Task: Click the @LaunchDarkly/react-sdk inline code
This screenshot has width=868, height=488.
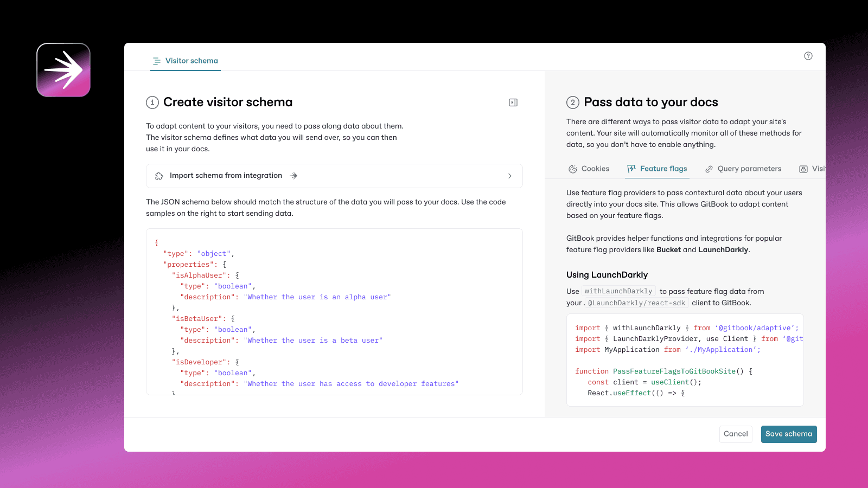Action: point(636,303)
